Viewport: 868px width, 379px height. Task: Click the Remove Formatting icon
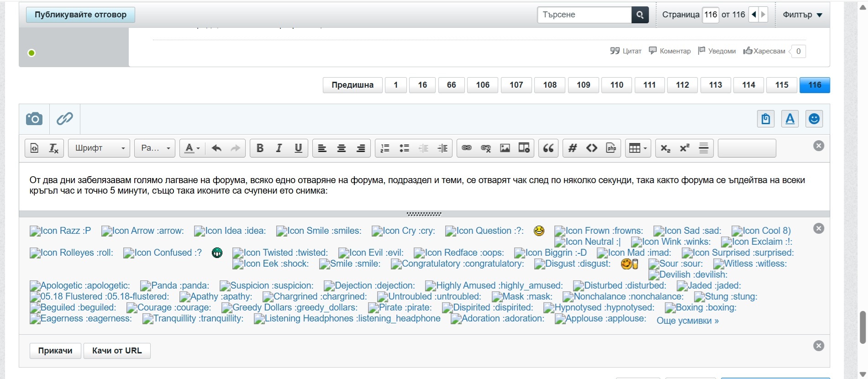(53, 148)
